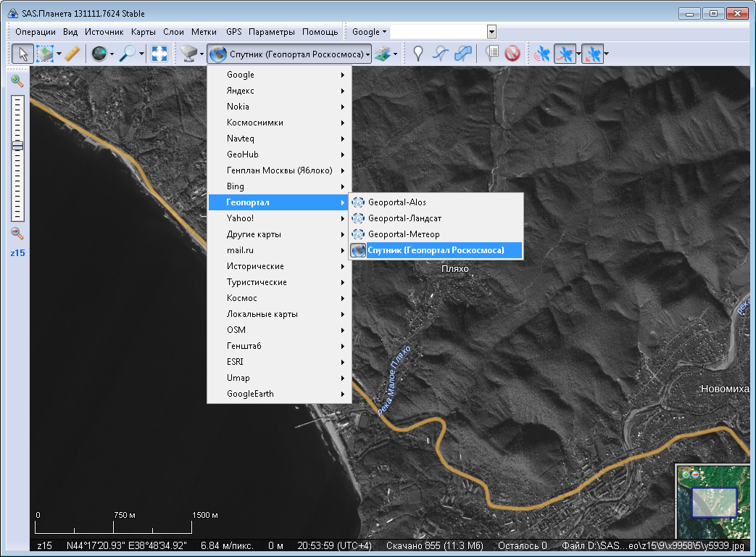Open the magnifier tool dropdown arrow
This screenshot has height=557, width=756.
(141, 54)
